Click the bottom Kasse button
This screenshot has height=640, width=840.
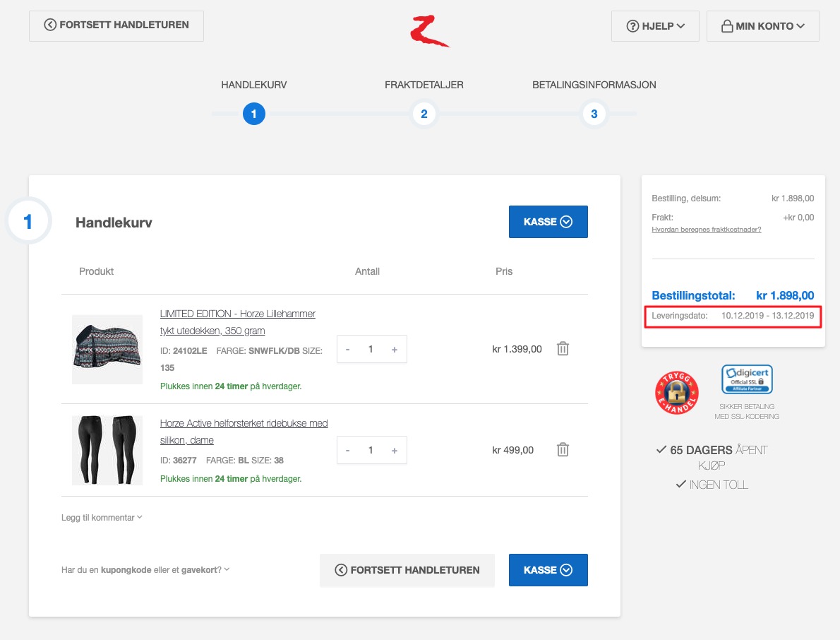coord(548,570)
